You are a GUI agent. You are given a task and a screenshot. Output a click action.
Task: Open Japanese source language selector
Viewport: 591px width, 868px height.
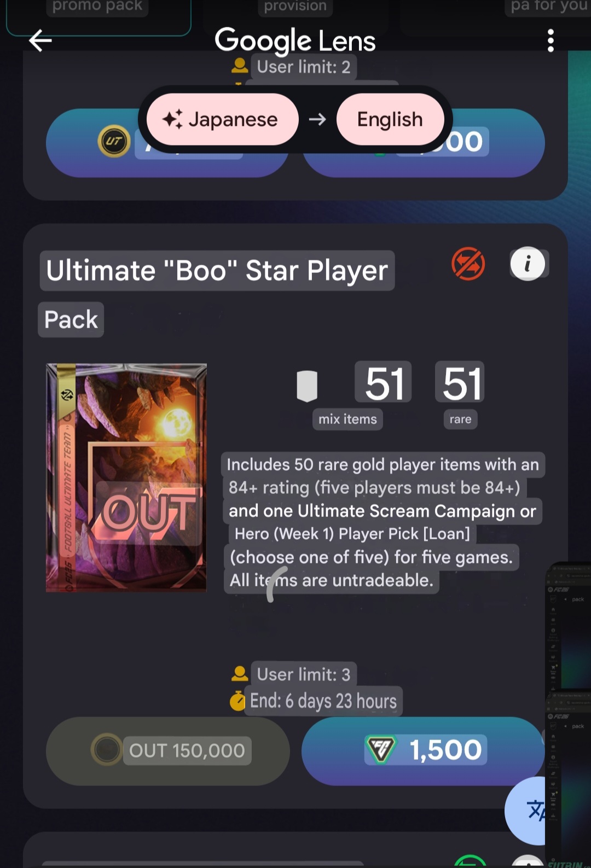coord(222,119)
